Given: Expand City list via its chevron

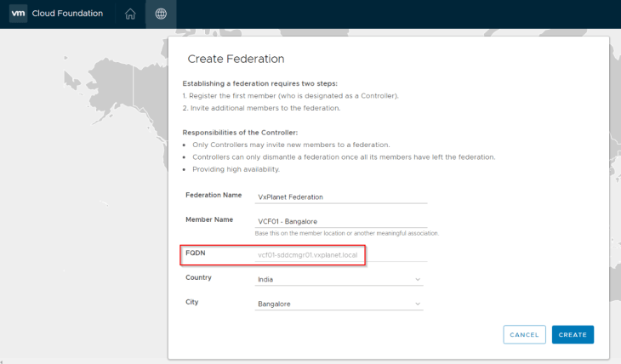Looking at the screenshot, I should 418,304.
